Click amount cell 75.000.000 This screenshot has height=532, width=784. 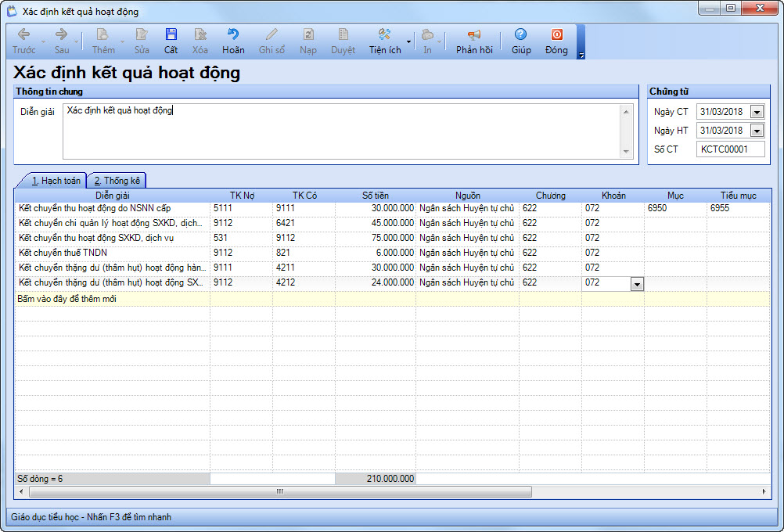[x=376, y=238]
